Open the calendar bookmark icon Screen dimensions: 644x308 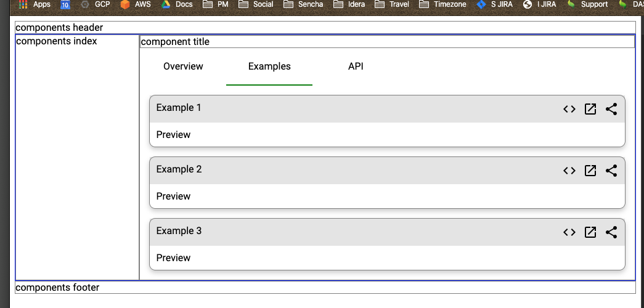click(x=65, y=4)
